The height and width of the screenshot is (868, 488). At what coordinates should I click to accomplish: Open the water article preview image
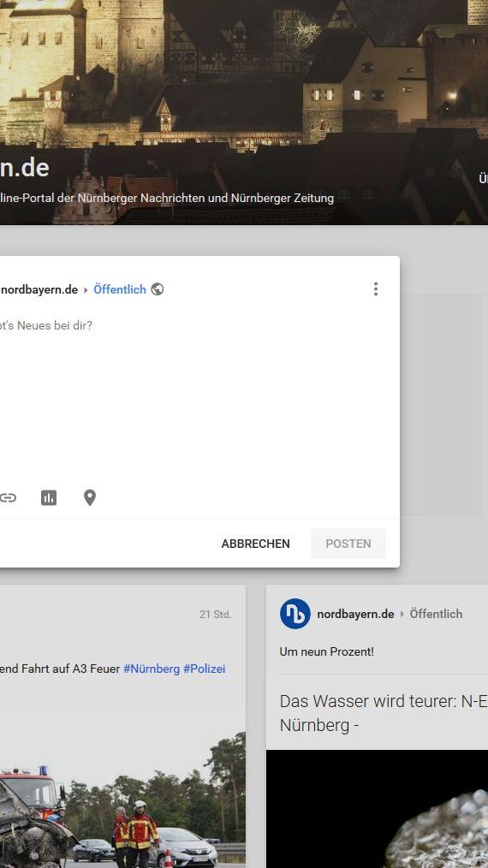377,809
